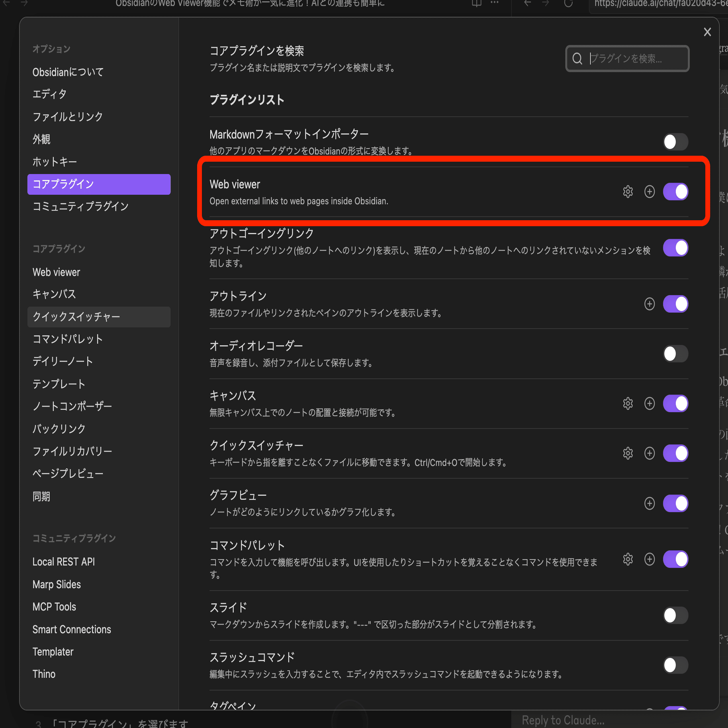This screenshot has width=728, height=728.
Task: Open Web viewer plugin settings gear
Action: click(628, 192)
